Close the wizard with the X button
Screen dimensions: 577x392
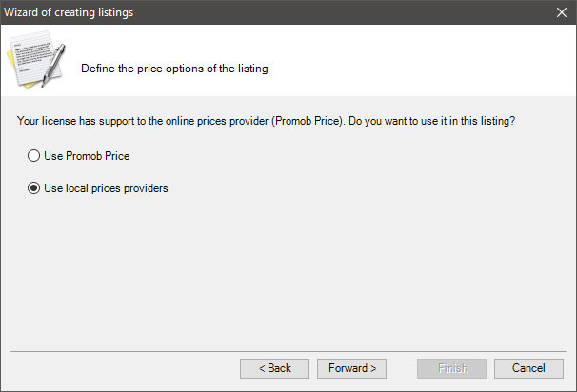point(562,12)
